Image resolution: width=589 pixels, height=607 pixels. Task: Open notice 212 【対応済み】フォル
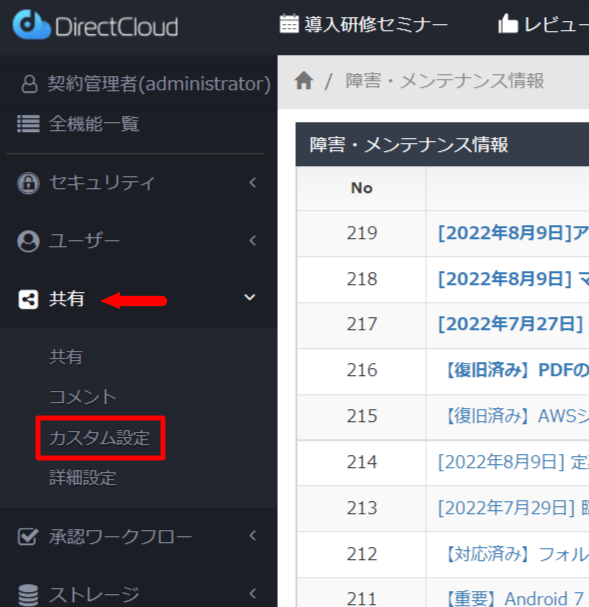point(515,554)
